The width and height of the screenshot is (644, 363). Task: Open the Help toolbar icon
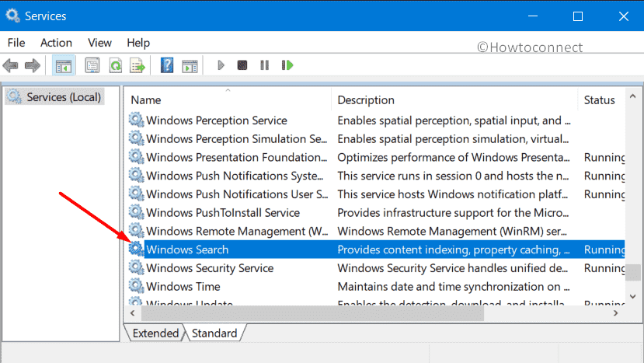(x=167, y=65)
